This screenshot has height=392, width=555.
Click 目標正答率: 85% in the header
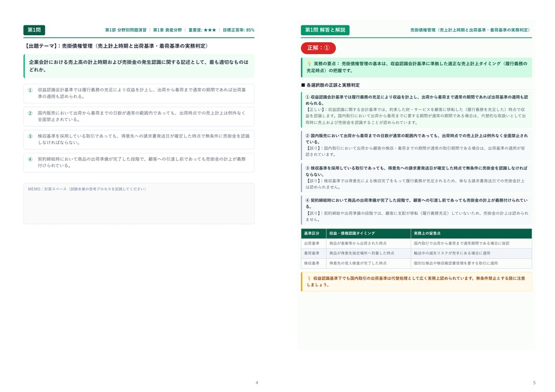(238, 30)
